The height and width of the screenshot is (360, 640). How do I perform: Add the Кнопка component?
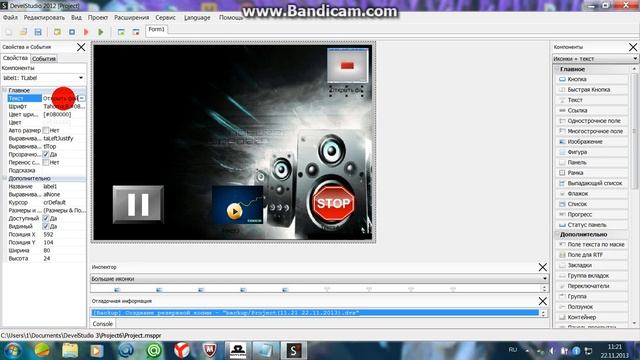[592, 79]
